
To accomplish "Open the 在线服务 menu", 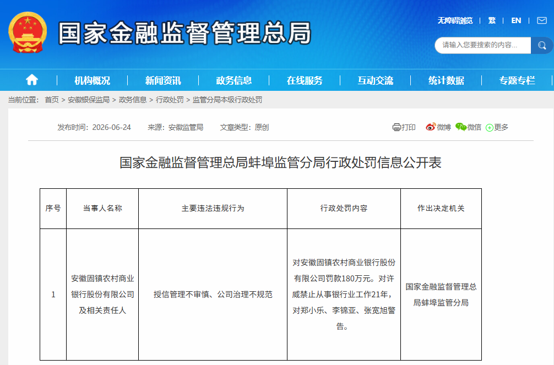I will [x=305, y=81].
